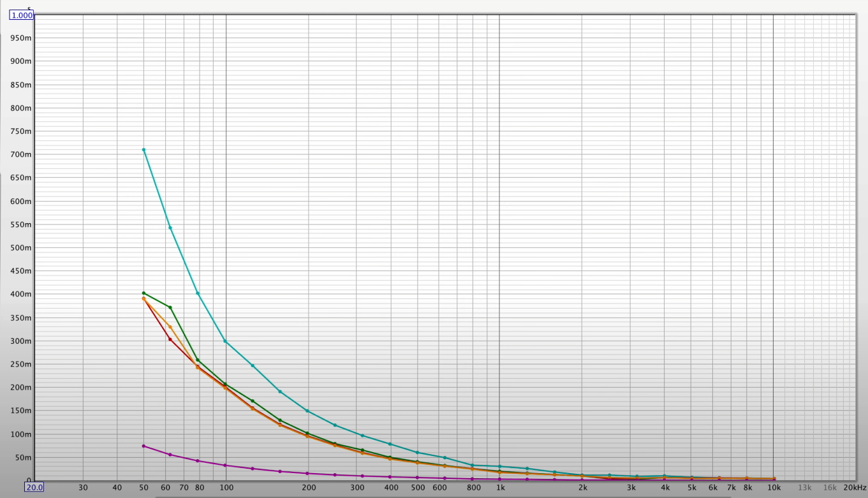Screen dimensions: 868x498
Task: Select the teal curve point at 400m level
Action: (198, 293)
